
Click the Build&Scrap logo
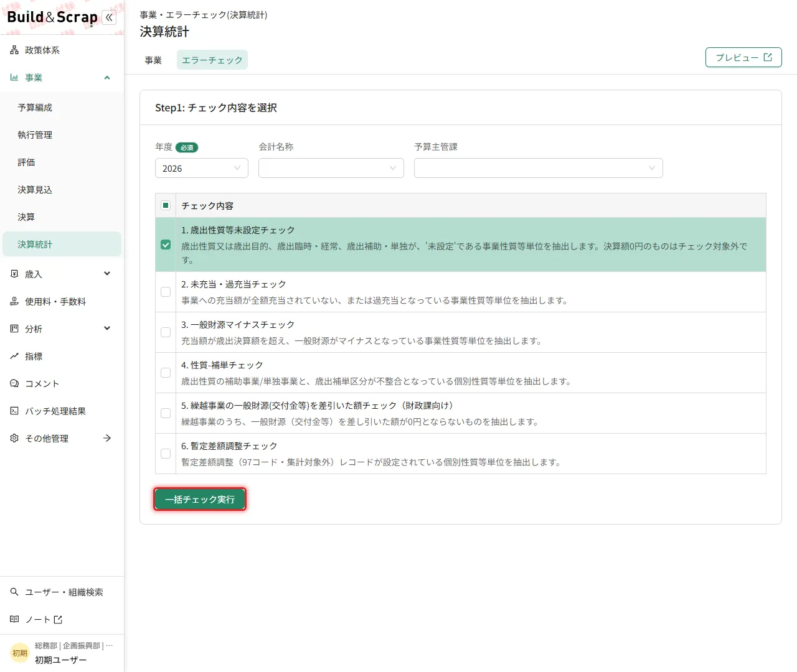(52, 17)
